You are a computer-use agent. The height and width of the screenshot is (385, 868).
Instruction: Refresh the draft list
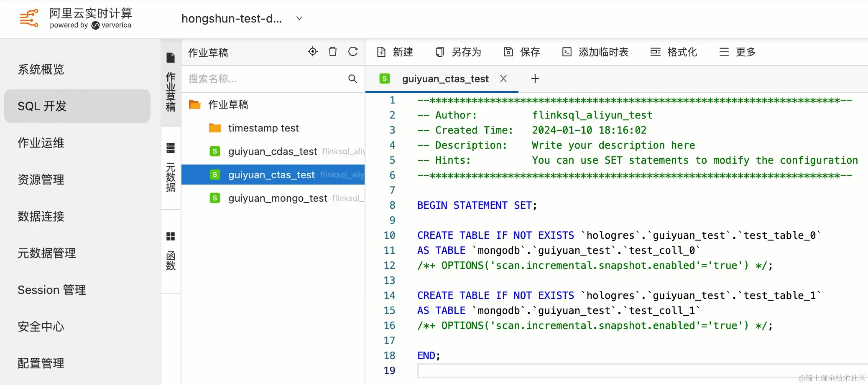353,52
